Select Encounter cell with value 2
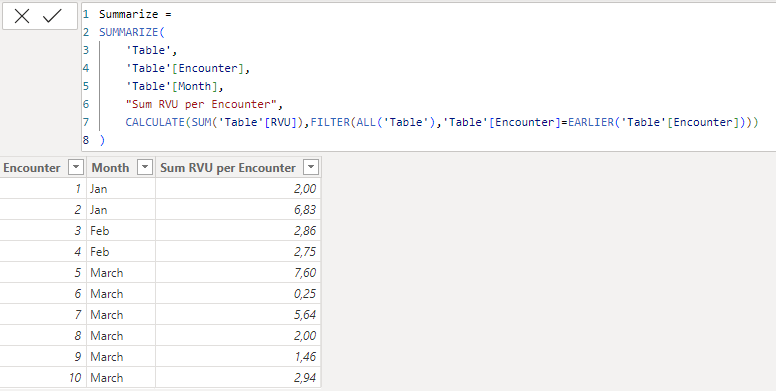Viewport: 776px width, 391px height. pos(43,209)
